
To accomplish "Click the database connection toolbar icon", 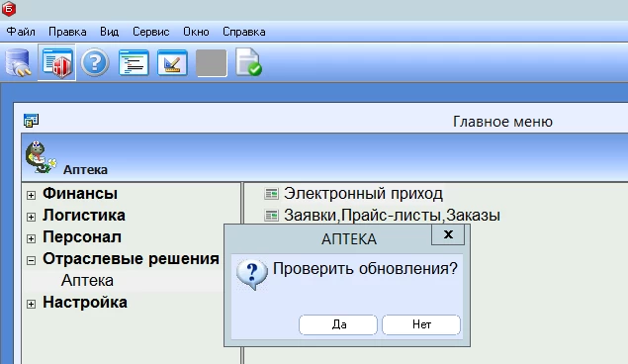I will click(x=18, y=62).
